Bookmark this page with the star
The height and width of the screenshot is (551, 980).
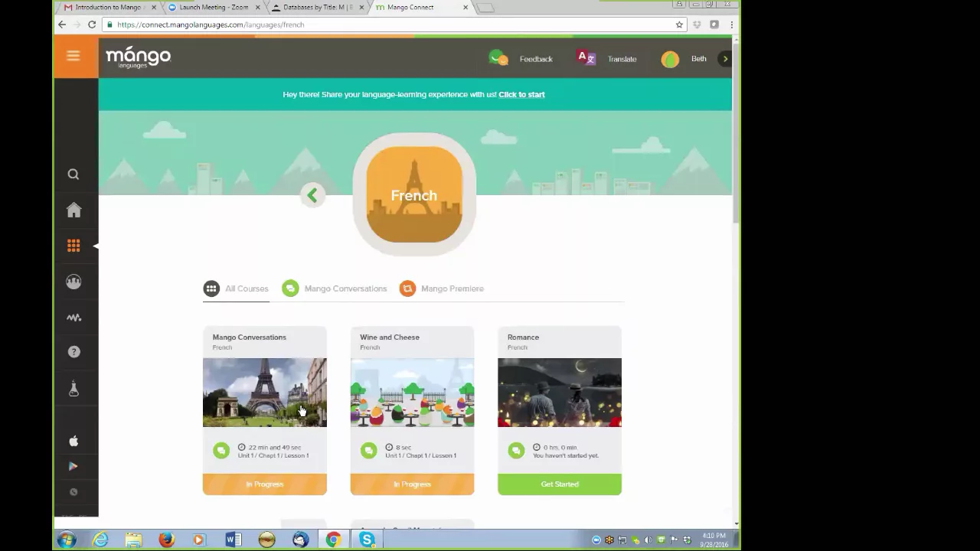click(679, 24)
